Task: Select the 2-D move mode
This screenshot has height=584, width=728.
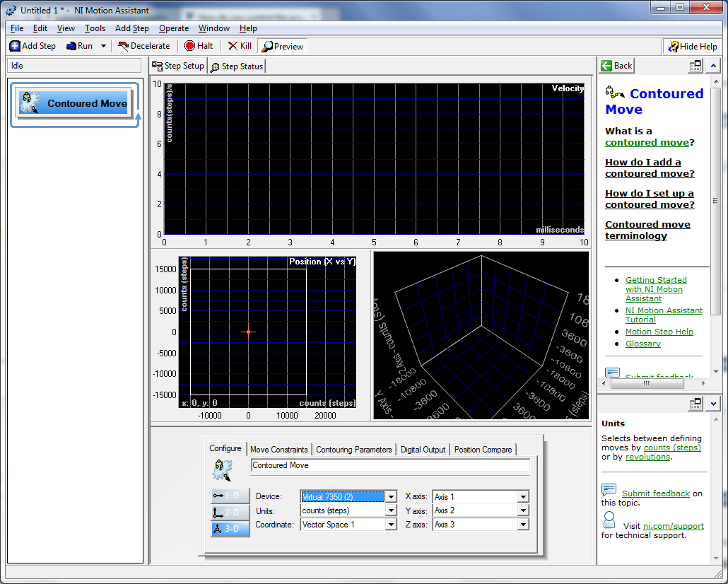Action: (x=230, y=513)
